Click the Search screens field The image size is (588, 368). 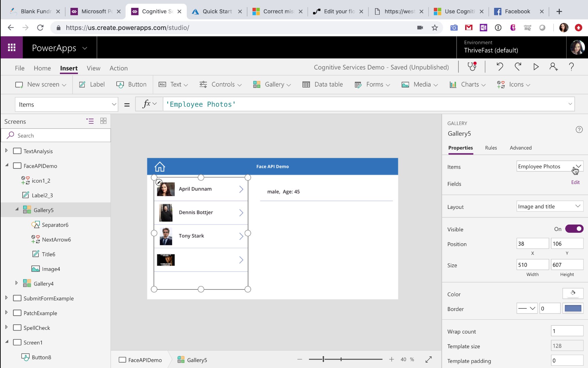56,135
